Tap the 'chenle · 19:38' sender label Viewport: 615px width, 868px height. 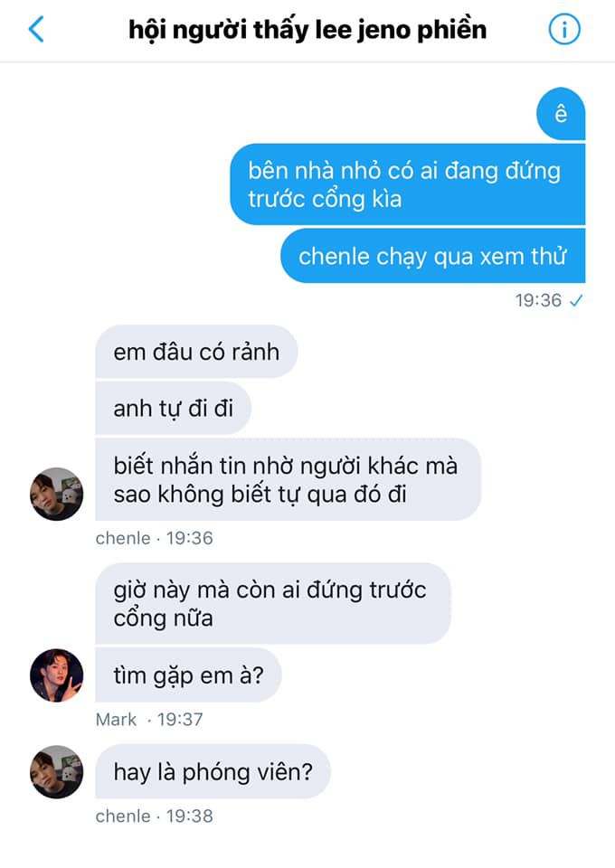click(154, 816)
